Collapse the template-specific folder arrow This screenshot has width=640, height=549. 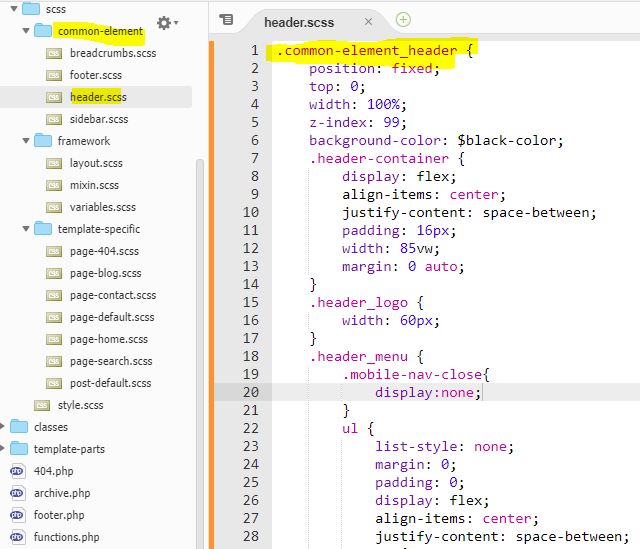[x=25, y=229]
